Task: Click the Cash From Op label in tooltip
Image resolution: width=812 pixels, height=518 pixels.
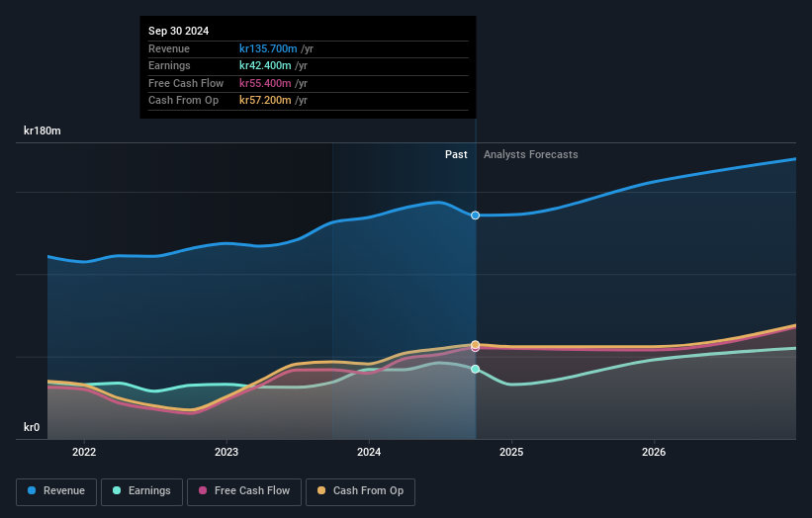Action: pyautogui.click(x=183, y=101)
